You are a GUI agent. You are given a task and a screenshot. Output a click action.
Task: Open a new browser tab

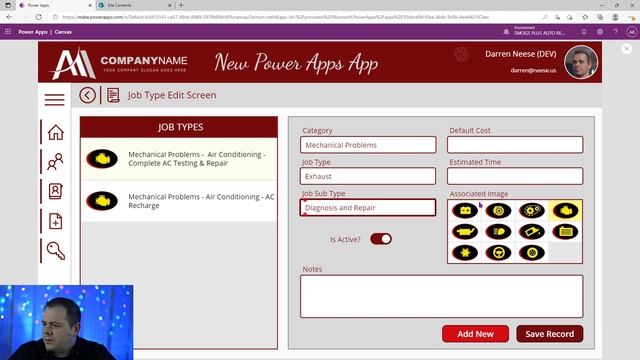[181, 5]
